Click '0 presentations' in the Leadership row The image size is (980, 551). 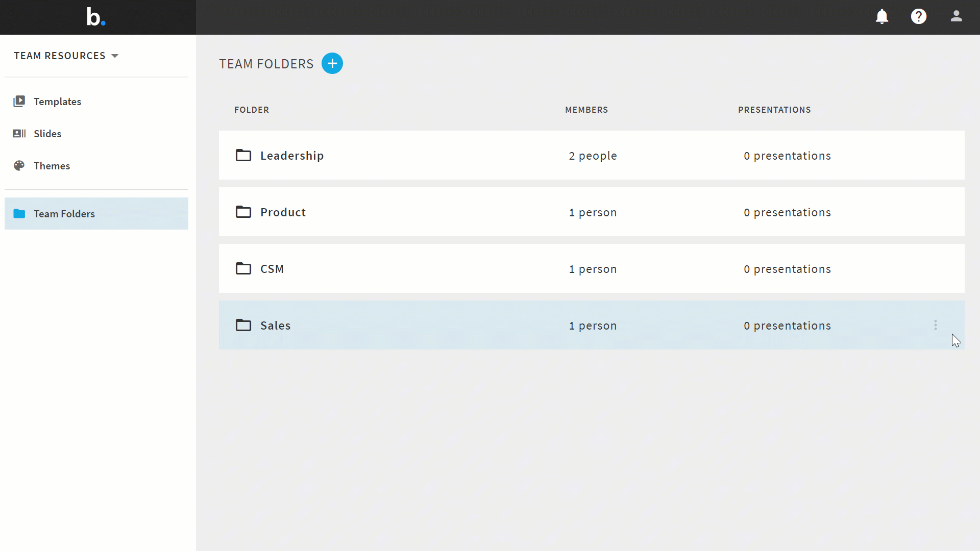coord(787,156)
